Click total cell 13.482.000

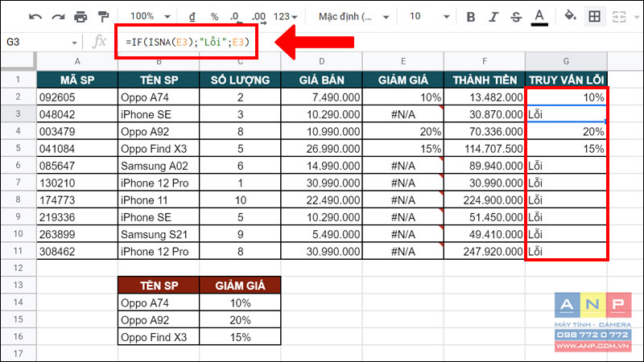pyautogui.click(x=485, y=97)
